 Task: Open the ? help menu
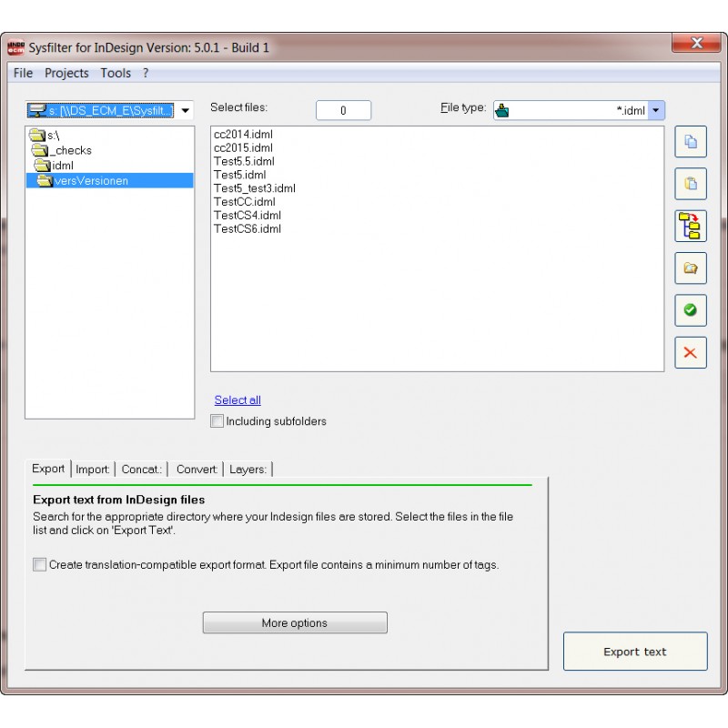(x=146, y=73)
